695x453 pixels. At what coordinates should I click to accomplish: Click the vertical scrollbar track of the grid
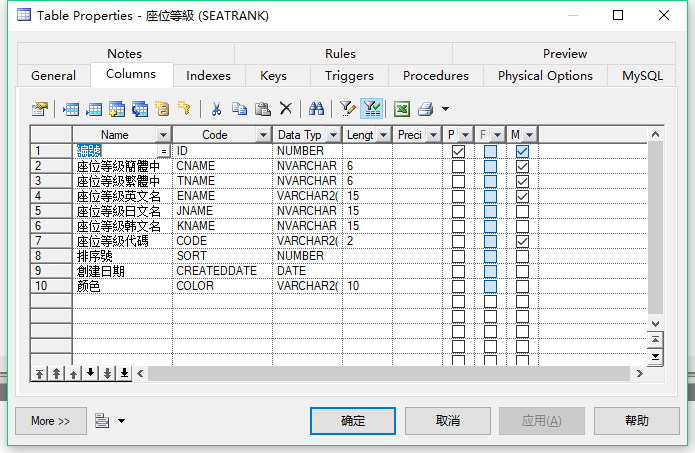click(x=655, y=228)
